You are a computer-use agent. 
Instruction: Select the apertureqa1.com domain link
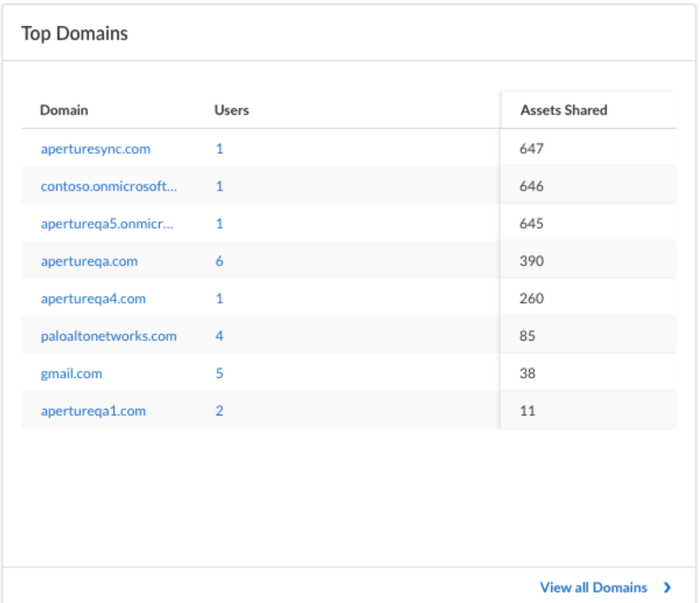click(x=93, y=411)
